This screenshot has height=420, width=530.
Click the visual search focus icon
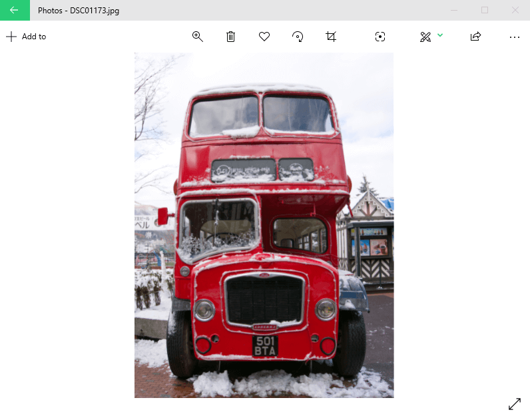(x=380, y=37)
